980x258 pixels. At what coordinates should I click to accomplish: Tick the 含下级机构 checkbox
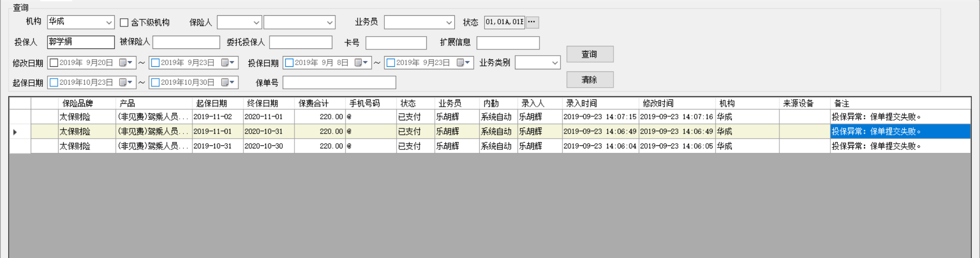(124, 22)
